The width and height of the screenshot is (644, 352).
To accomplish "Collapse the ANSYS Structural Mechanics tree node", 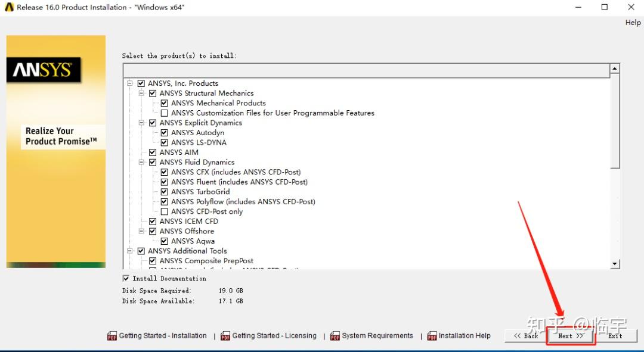I will (x=141, y=93).
